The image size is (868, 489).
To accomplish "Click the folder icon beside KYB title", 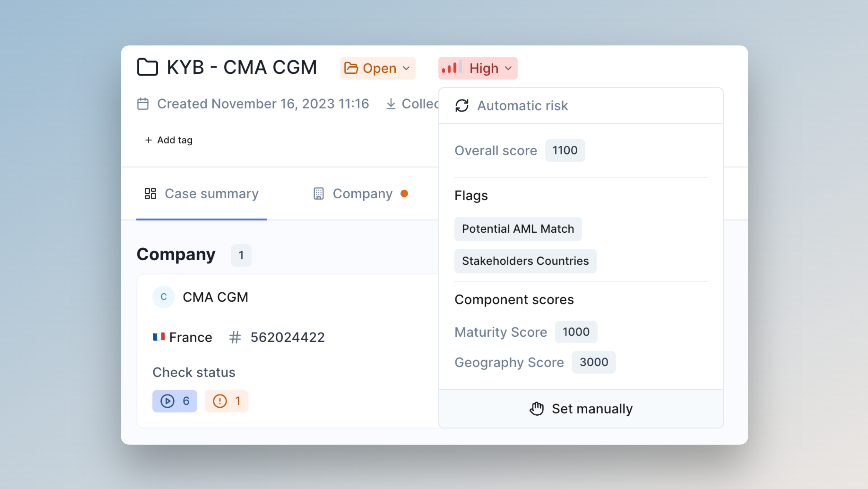I will tap(147, 67).
